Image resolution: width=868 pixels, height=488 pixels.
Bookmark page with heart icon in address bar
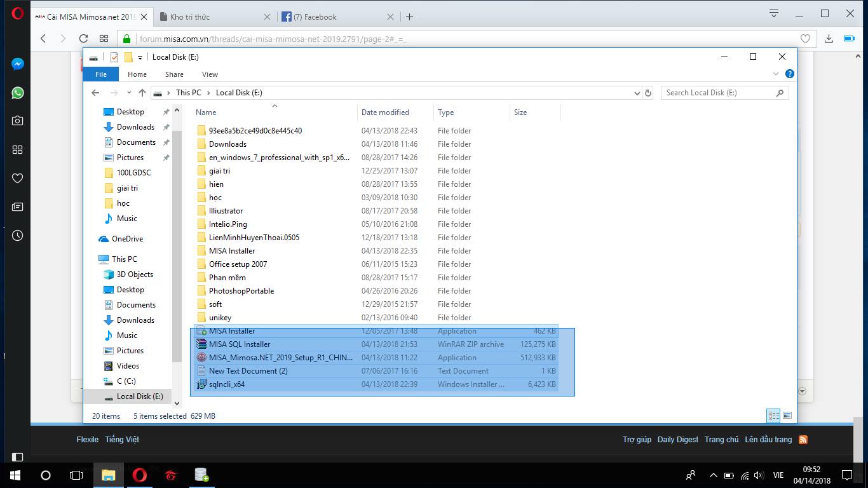(x=805, y=39)
